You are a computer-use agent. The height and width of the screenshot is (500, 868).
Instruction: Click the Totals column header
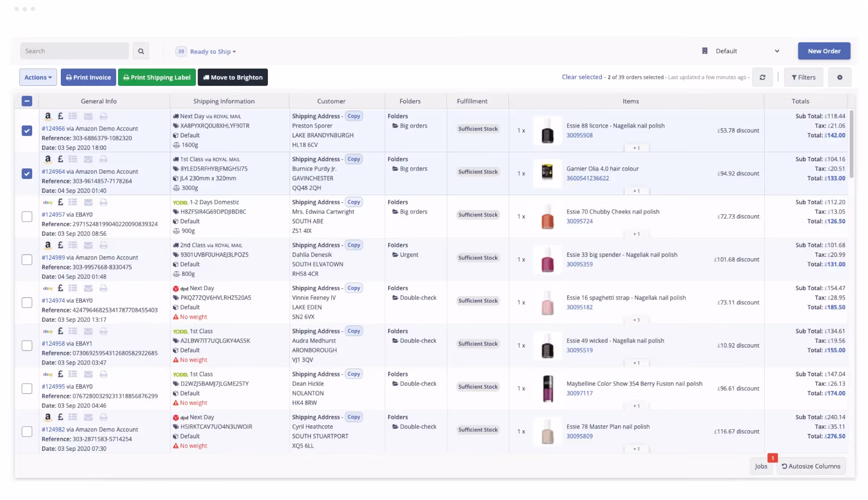click(800, 101)
